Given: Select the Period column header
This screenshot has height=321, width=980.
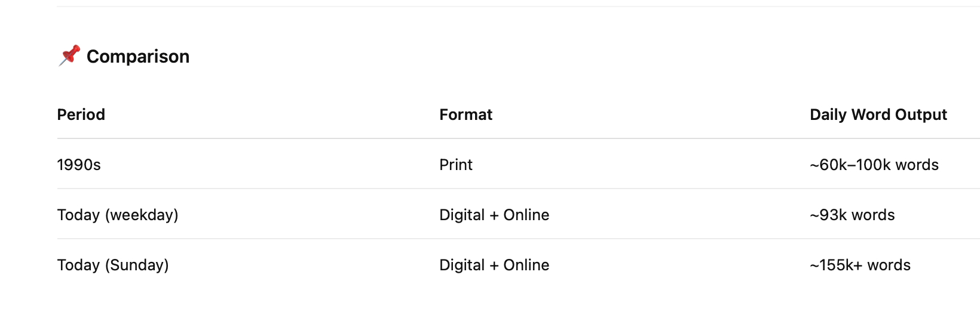Looking at the screenshot, I should (81, 115).
